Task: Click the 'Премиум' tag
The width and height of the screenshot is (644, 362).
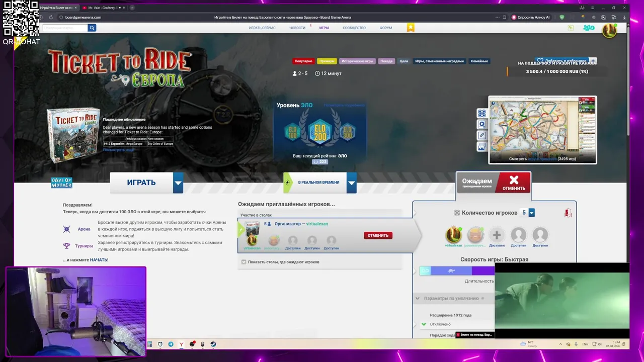Action: pos(327,61)
